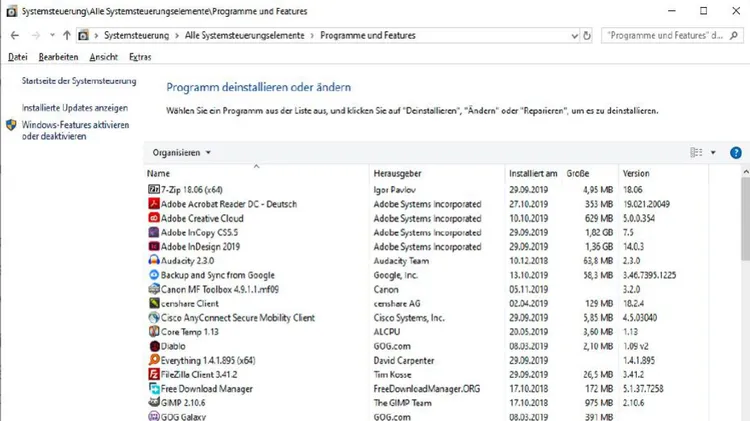Screen dimensions: 750x421
Task: Sort list by Version column header
Action: pos(663,173)
